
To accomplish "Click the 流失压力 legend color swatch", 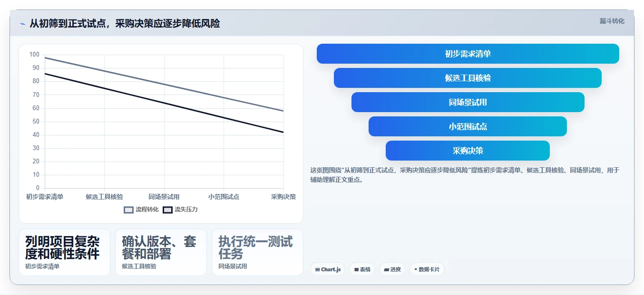I will (168, 210).
